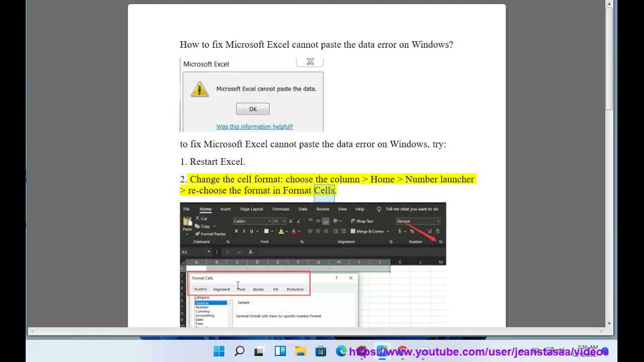Click Page Layout tab in Excel picture
The height and width of the screenshot is (362, 644).
tap(252, 209)
